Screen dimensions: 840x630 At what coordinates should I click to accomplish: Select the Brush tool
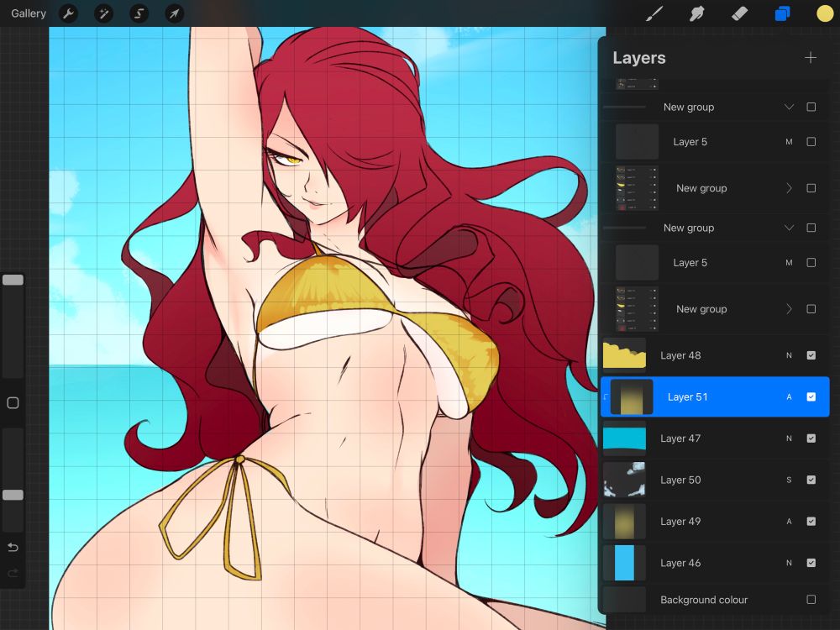point(654,13)
